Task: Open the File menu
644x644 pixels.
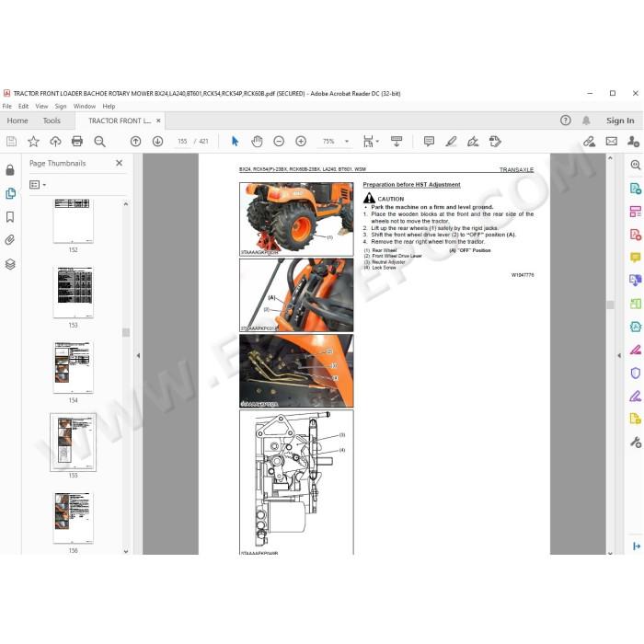Action: tap(7, 106)
